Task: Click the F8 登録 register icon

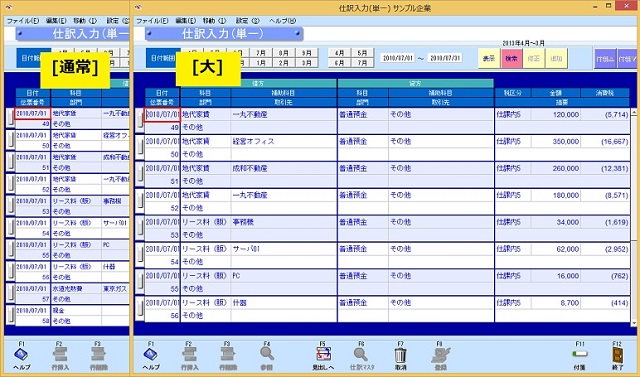Action: pos(441,354)
